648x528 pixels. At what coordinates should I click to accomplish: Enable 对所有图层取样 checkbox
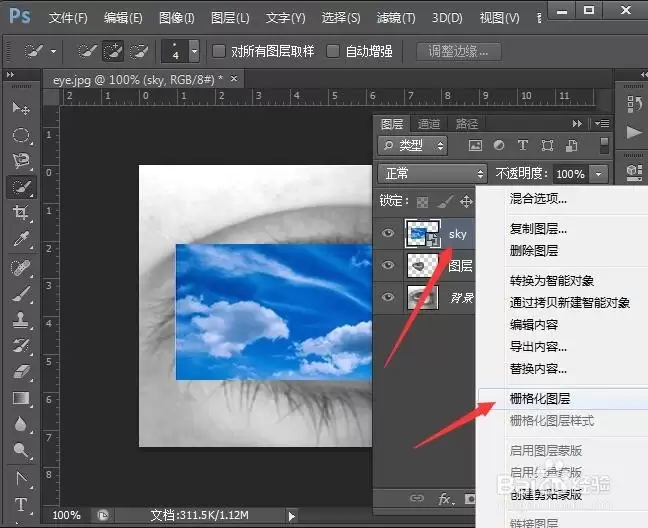[219, 51]
